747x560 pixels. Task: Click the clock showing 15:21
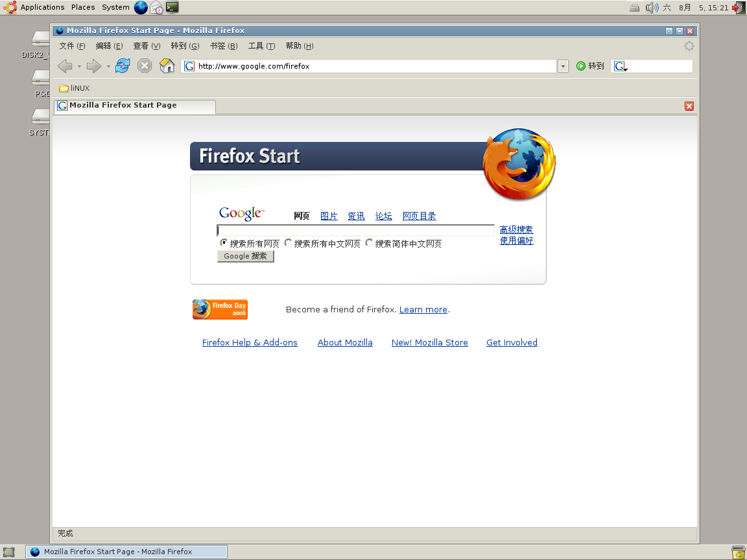click(696, 8)
